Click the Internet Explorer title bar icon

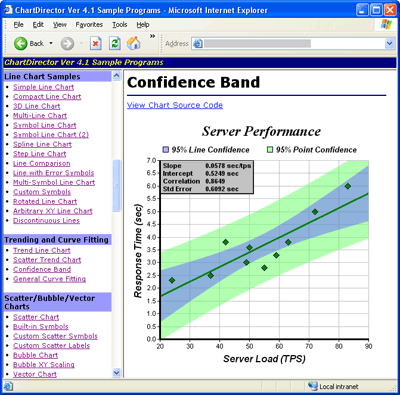8,10
